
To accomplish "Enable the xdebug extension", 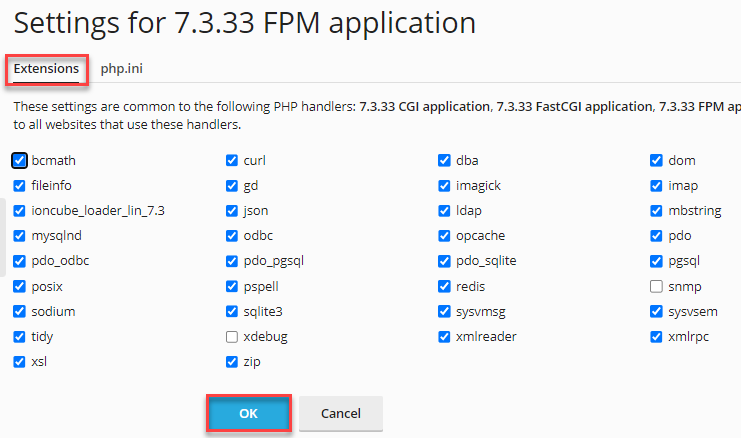I will (x=232, y=337).
